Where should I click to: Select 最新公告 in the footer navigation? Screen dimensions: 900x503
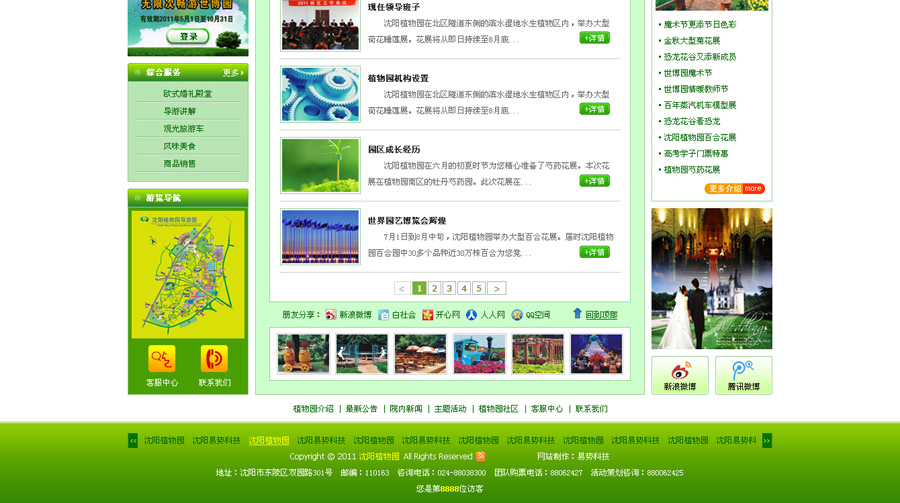coord(361,409)
